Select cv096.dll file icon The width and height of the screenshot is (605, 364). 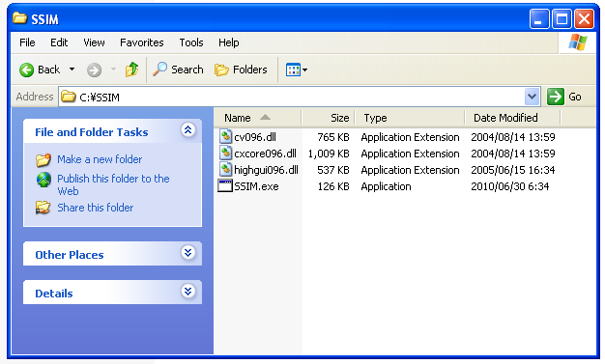pos(226,136)
